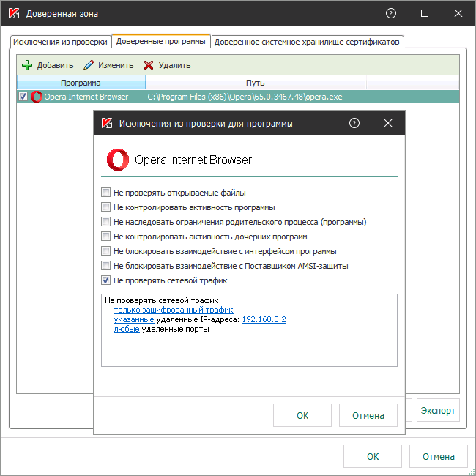Click the 192.168.0.2 address link
This screenshot has width=476, height=476.
point(264,319)
